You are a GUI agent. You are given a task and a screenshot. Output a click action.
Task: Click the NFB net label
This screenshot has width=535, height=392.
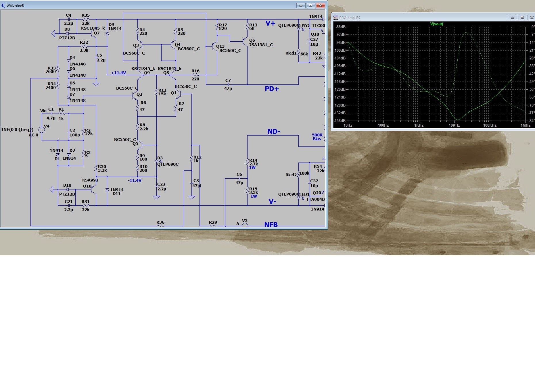pyautogui.click(x=271, y=225)
